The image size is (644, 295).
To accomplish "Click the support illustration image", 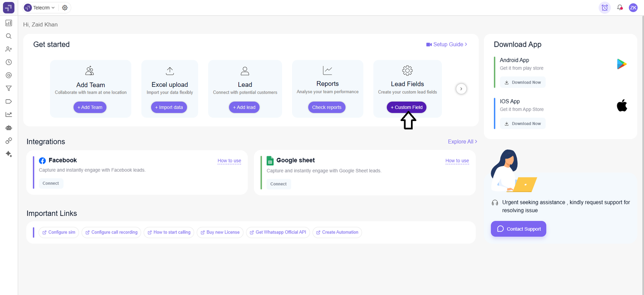I will point(514,171).
